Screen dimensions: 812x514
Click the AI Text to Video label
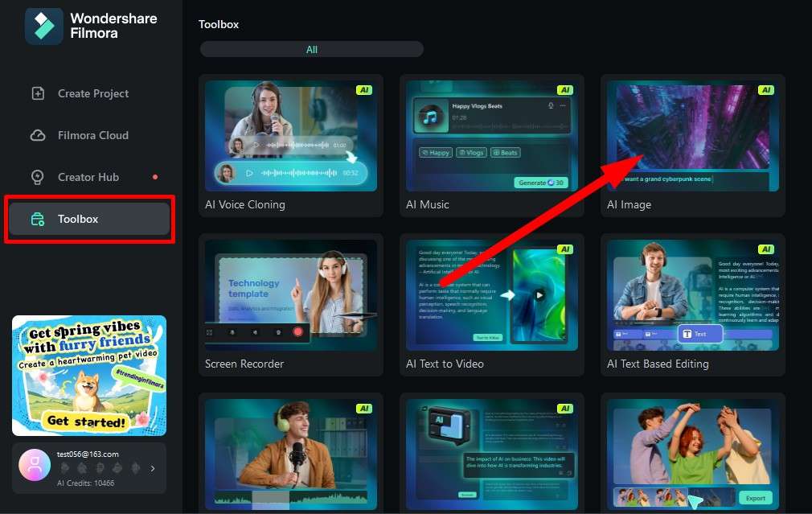tap(445, 364)
